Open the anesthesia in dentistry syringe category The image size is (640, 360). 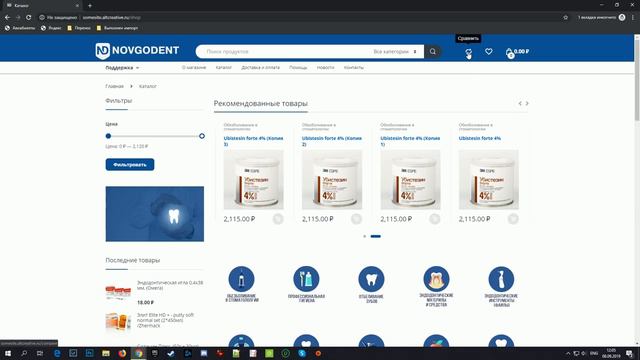tap(241, 284)
